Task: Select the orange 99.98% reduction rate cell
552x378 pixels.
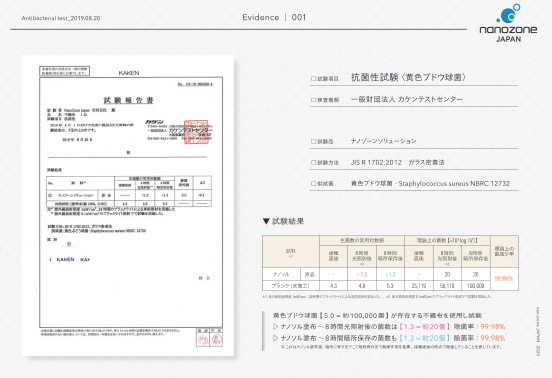Action: (504, 279)
